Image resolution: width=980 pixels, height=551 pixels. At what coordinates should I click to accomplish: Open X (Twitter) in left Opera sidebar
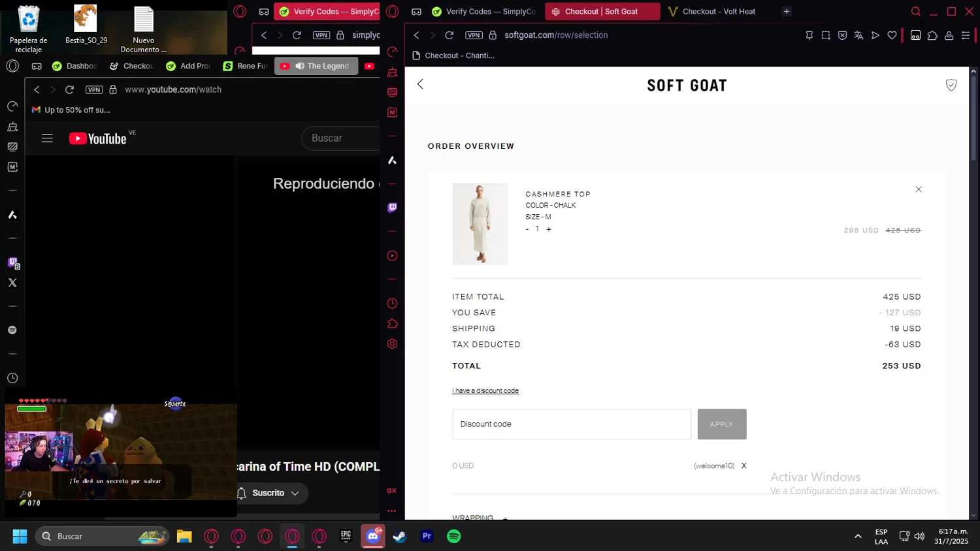point(12,283)
